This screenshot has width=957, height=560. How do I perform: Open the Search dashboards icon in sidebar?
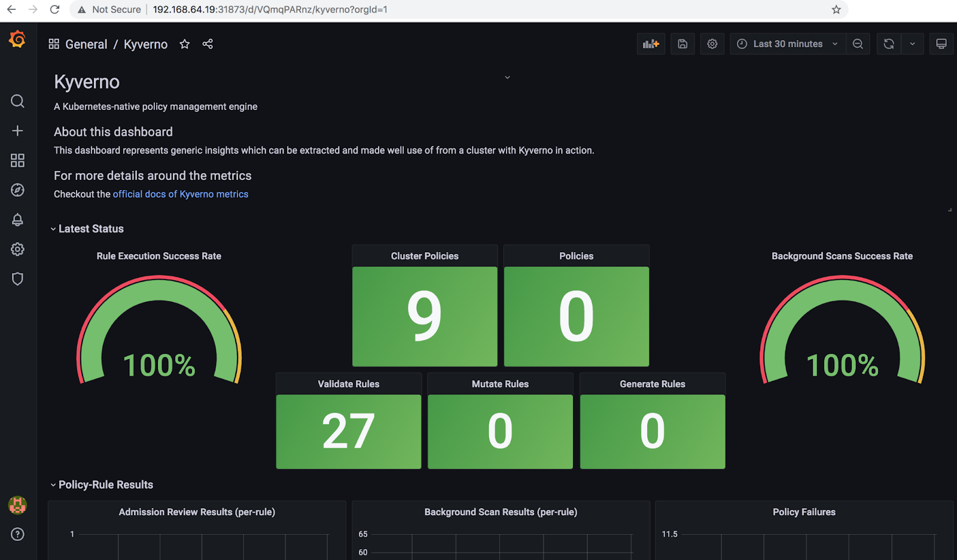17,101
